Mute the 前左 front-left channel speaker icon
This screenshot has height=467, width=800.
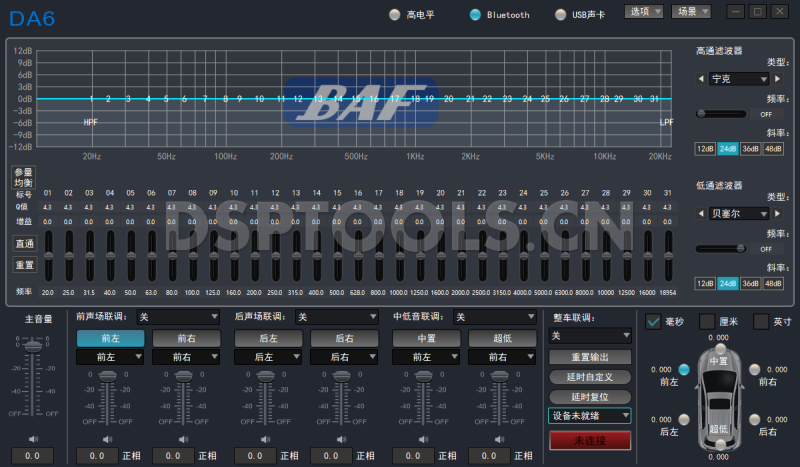point(106,438)
